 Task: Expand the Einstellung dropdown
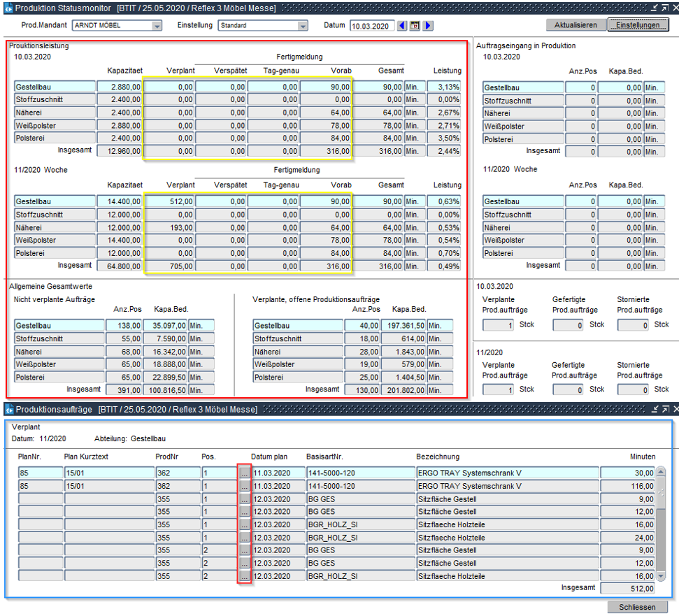coord(302,26)
